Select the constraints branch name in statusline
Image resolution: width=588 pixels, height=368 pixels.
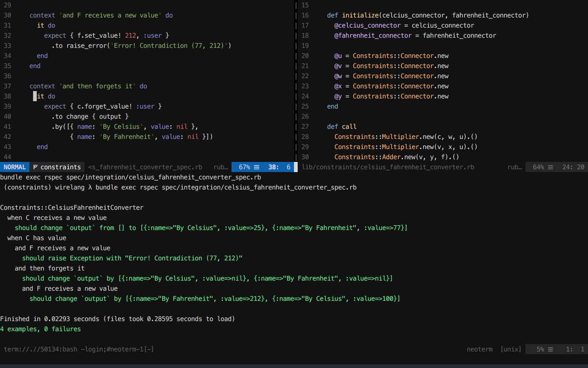(x=62, y=167)
